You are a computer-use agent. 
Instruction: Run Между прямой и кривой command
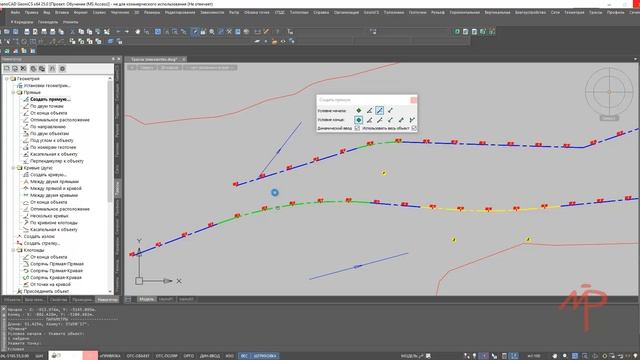pyautogui.click(x=56, y=189)
